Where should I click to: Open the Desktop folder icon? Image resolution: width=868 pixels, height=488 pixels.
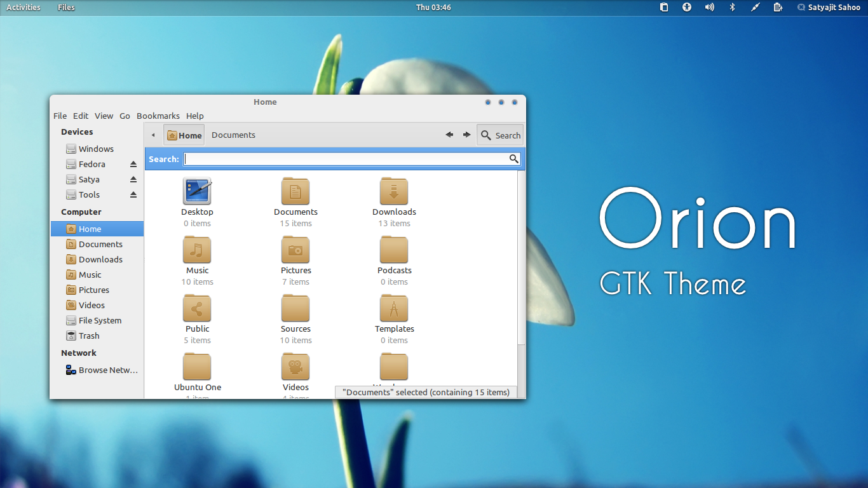click(x=197, y=192)
